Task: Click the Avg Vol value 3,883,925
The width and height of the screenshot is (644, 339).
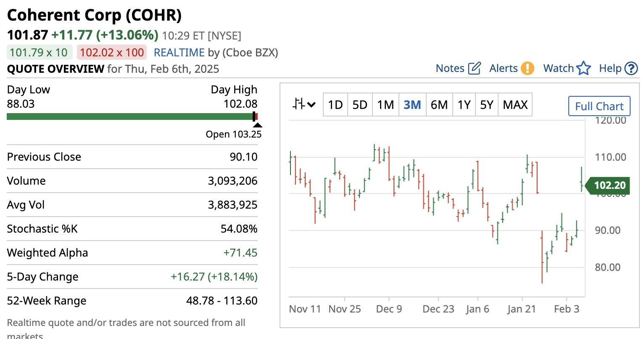Action: [232, 205]
